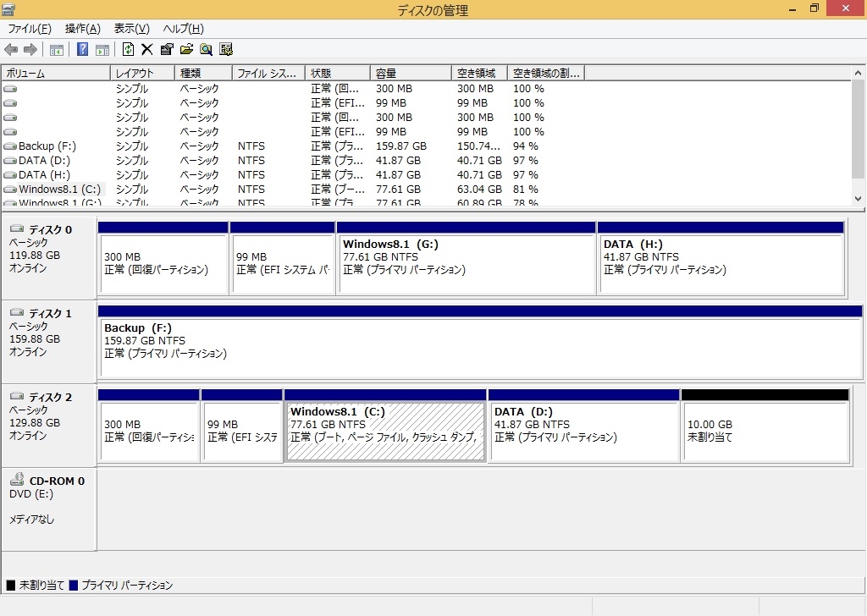Select the Backup (F:) row in volume list
Image resolution: width=867 pixels, height=616 pixels.
[49, 146]
